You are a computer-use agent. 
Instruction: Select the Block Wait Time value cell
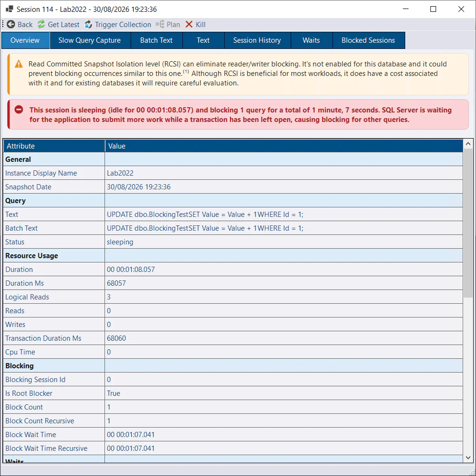[x=284, y=434]
